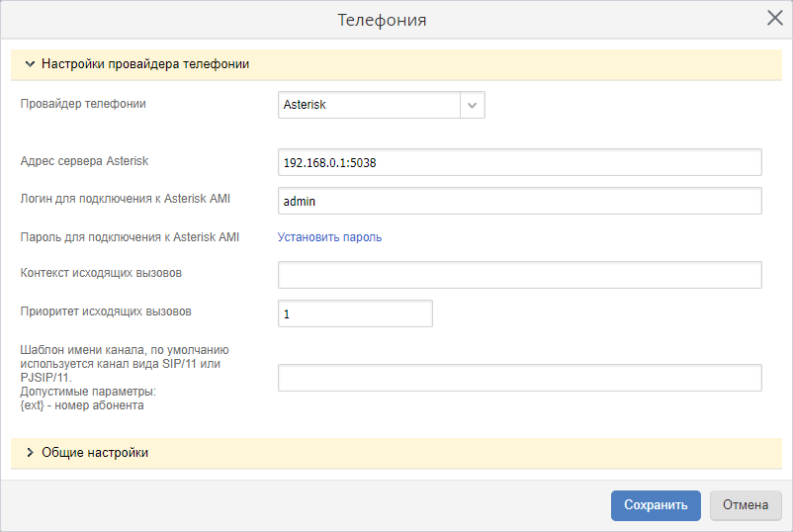
Task: Click the Общие настройки header text
Action: tap(95, 453)
